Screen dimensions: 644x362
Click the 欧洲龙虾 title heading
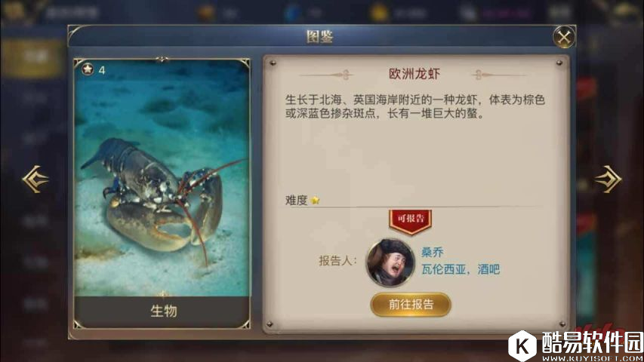coord(414,74)
